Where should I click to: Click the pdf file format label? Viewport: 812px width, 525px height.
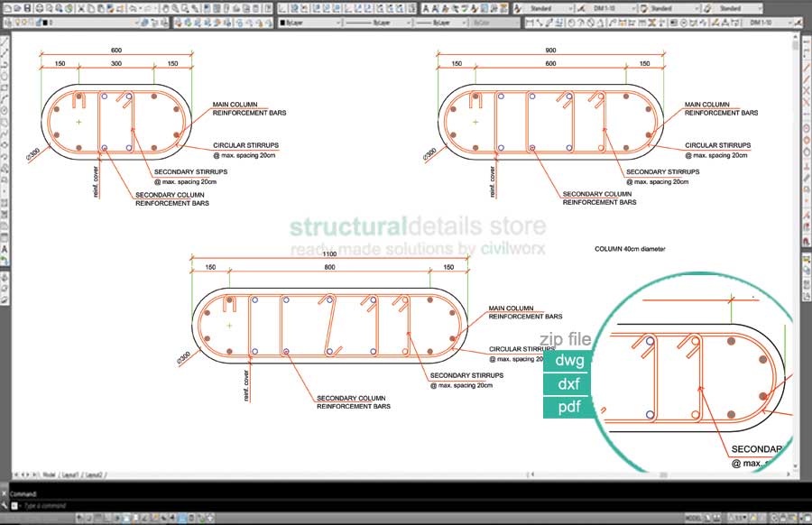tap(568, 407)
